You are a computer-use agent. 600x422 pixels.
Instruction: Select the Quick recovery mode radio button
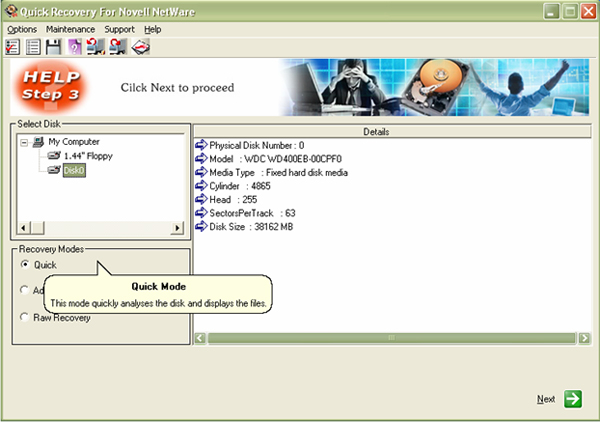[25, 264]
